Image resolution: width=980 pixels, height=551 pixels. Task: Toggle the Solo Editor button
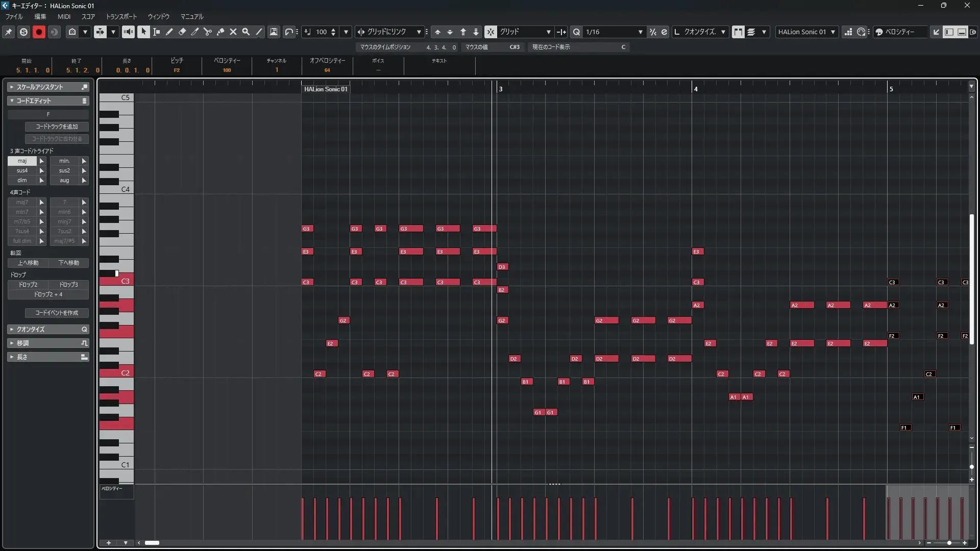(23, 32)
